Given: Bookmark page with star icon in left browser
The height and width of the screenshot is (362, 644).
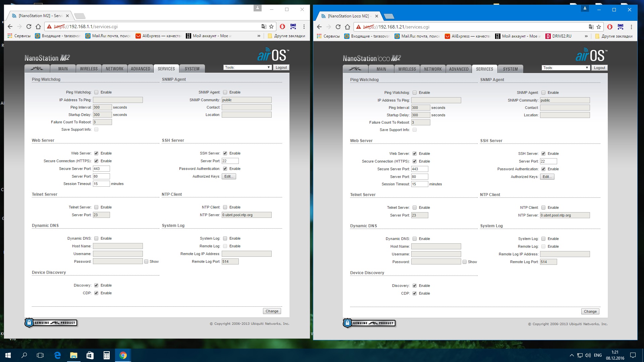Looking at the screenshot, I should coord(271,26).
